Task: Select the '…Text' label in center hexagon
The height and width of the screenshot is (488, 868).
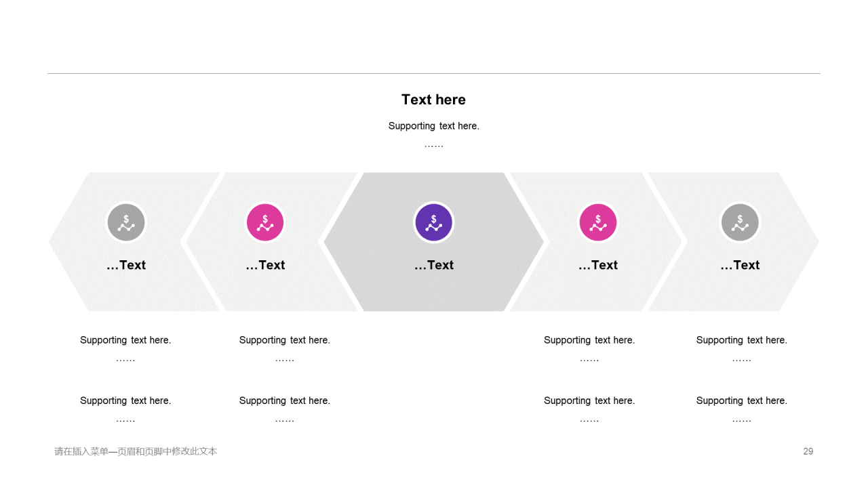Action: point(434,265)
